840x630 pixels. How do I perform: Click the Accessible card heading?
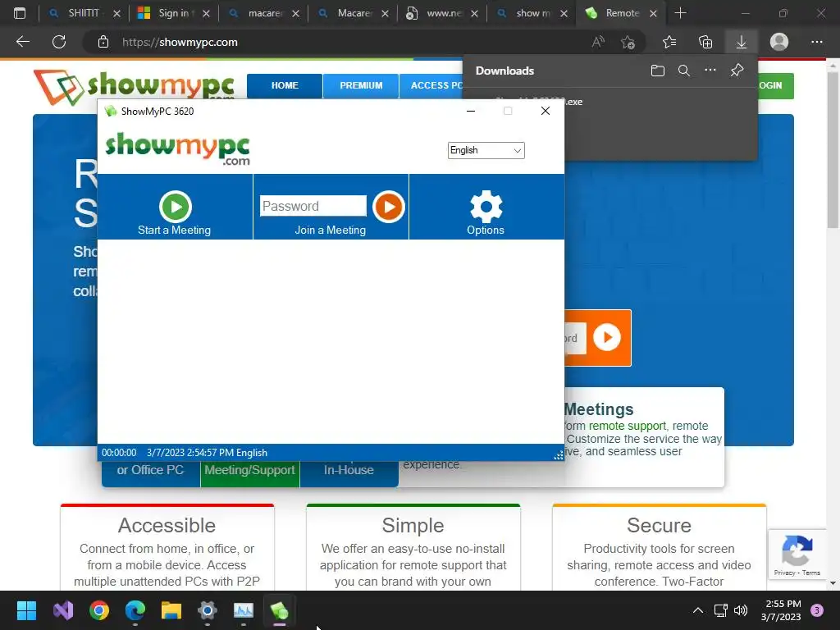click(167, 526)
